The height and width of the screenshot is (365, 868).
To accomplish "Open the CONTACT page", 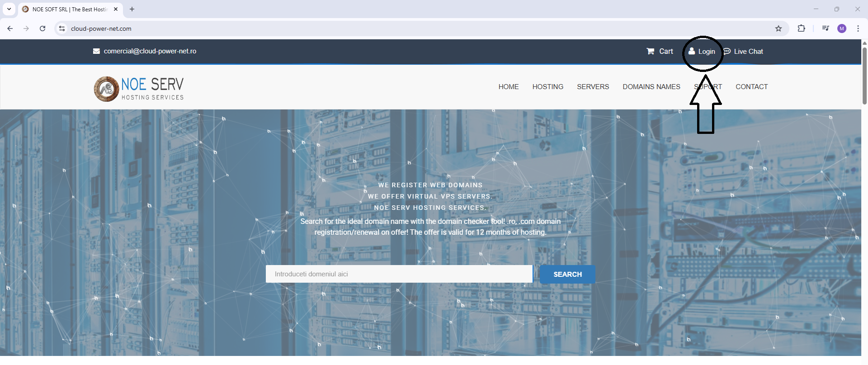I will (751, 86).
